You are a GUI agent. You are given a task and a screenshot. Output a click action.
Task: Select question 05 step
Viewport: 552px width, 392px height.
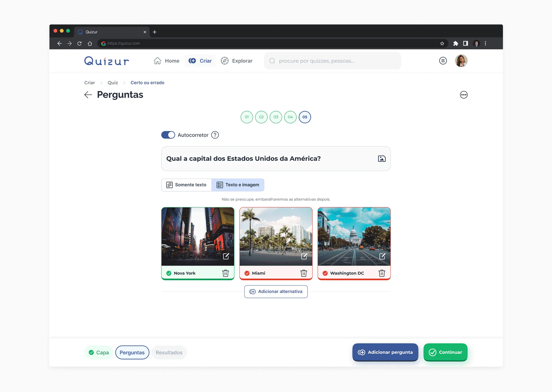coord(305,117)
